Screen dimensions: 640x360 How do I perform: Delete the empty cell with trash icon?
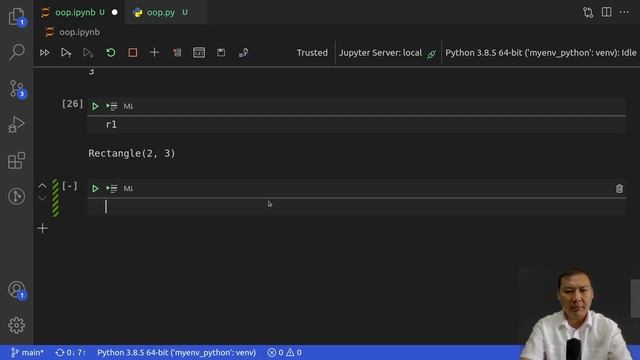[x=619, y=189]
